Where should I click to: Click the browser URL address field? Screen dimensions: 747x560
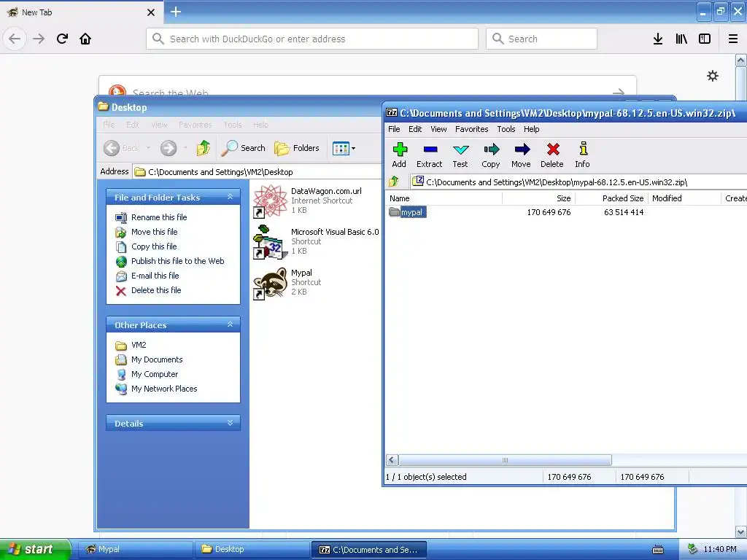pyautogui.click(x=312, y=39)
